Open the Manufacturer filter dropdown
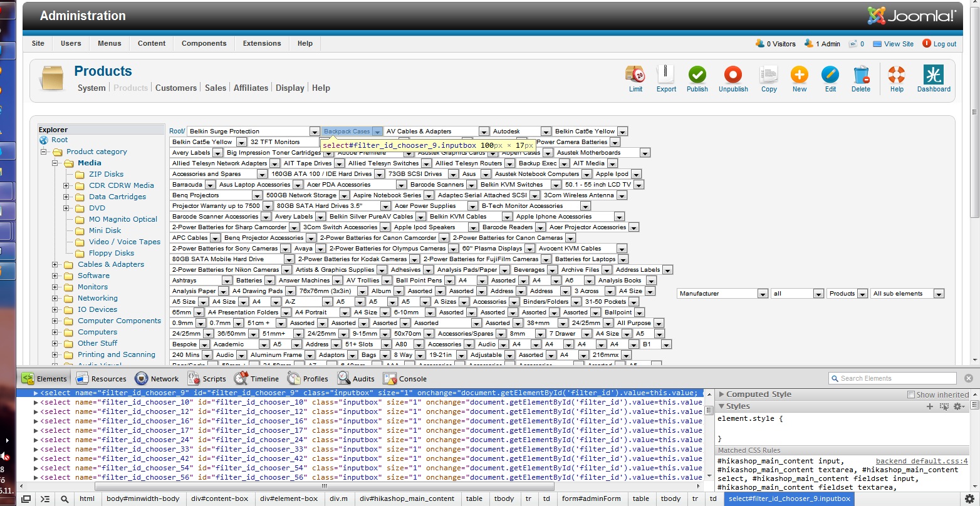 [722, 294]
